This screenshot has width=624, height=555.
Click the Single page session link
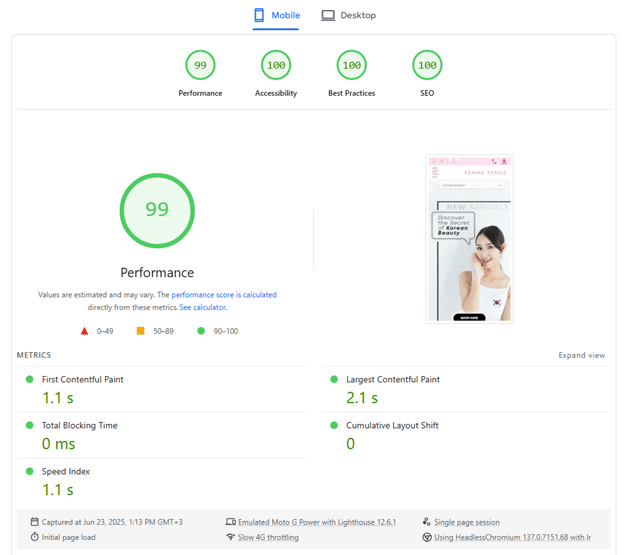pos(466,522)
